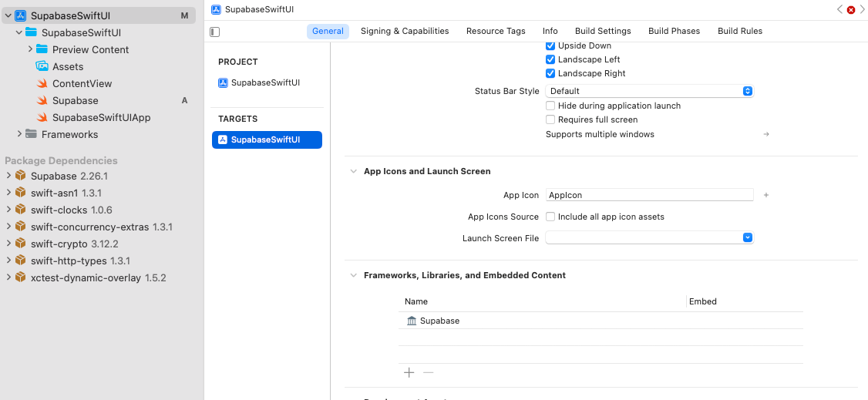Toggle the targets sidebar panel icon
This screenshot has height=400, width=868.
[215, 32]
